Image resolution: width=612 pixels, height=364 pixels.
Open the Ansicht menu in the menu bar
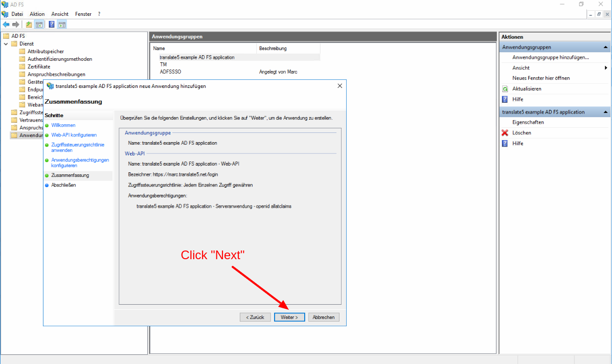tap(60, 14)
